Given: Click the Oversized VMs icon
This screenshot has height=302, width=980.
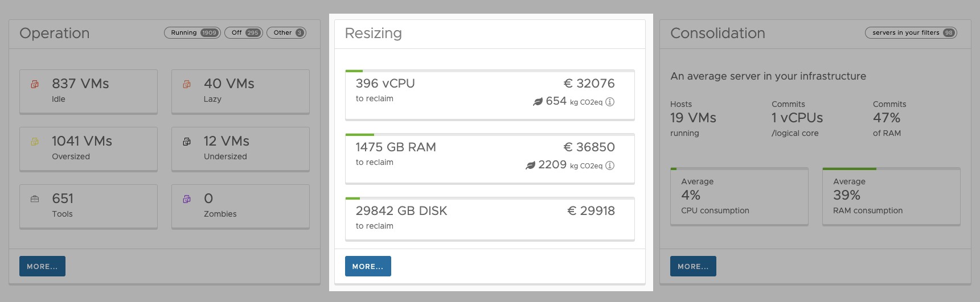Looking at the screenshot, I should pos(35,142).
